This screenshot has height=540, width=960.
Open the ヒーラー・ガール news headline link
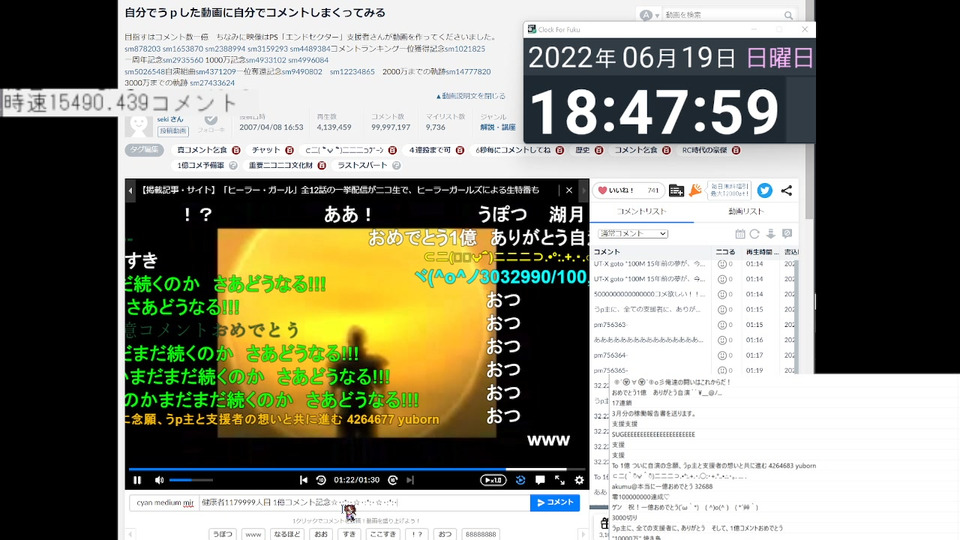(x=340, y=190)
